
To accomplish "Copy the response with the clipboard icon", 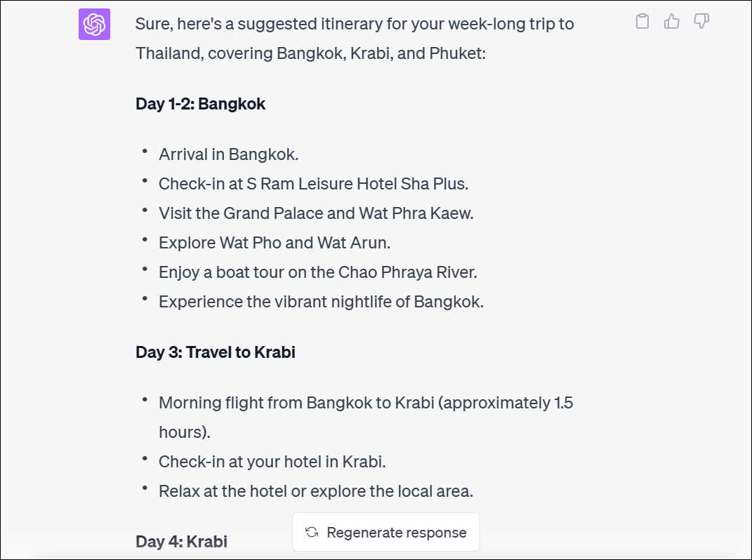I will click(x=642, y=22).
